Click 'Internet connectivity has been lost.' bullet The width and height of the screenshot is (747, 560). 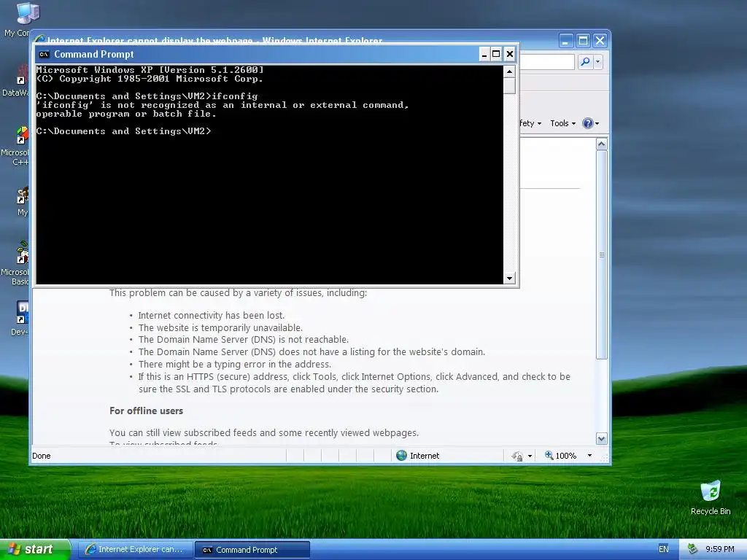click(x=211, y=315)
